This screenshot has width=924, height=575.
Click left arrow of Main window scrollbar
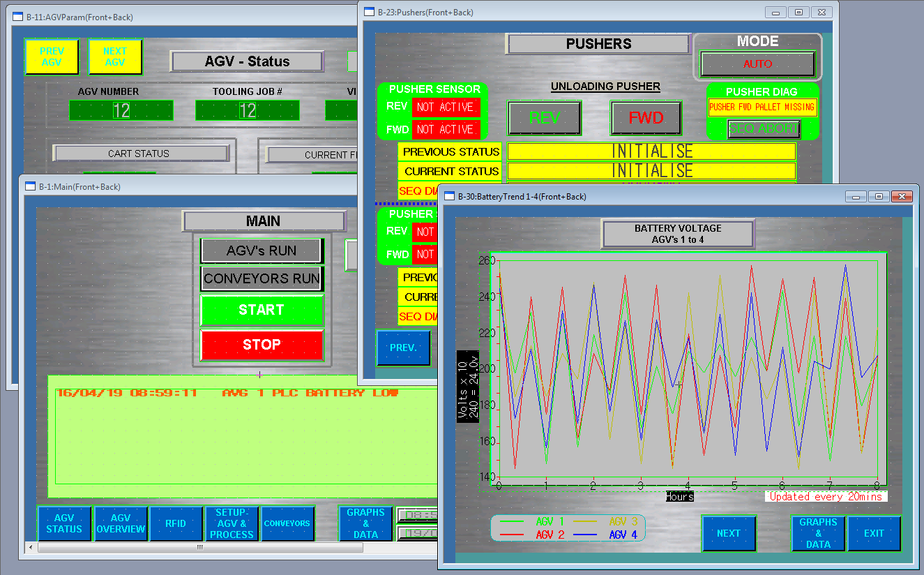[x=31, y=548]
